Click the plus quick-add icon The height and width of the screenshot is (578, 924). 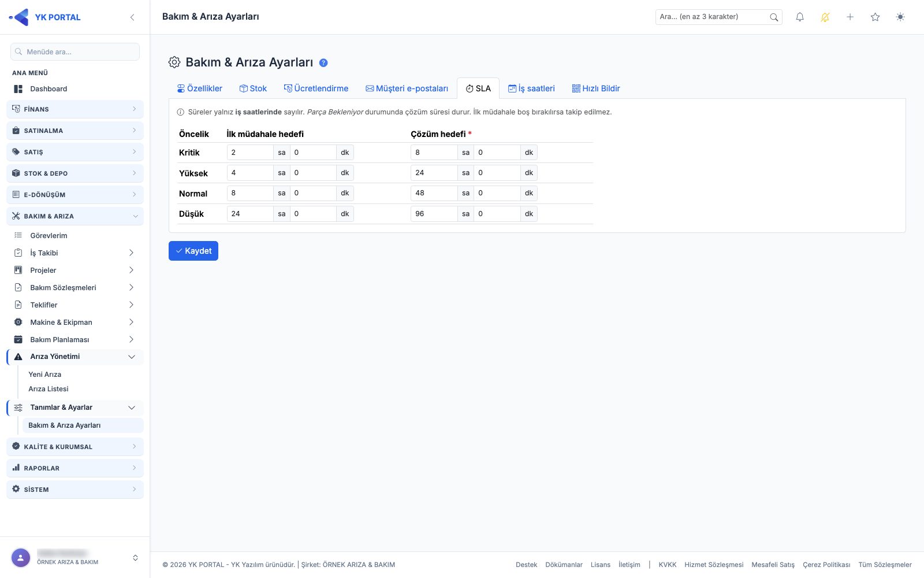[850, 17]
